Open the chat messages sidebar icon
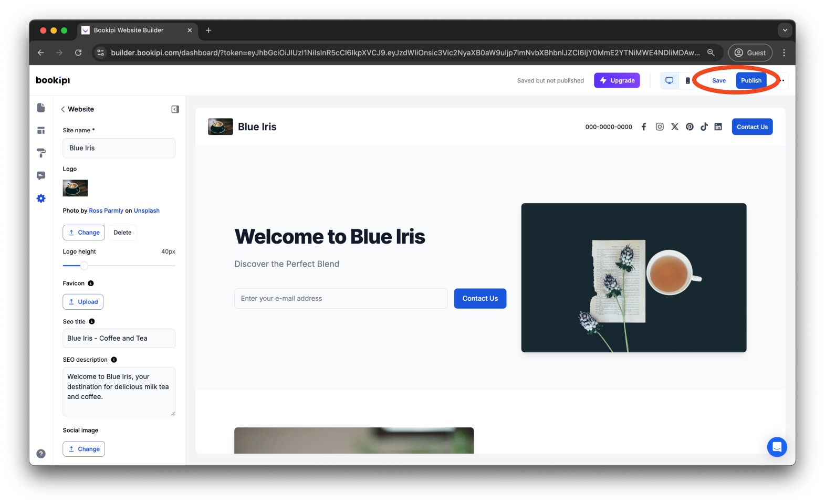This screenshot has width=825, height=504. click(x=41, y=175)
